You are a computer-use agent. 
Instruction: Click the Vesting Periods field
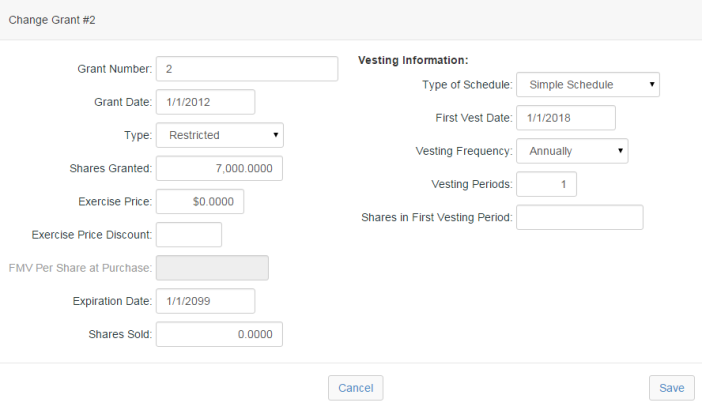click(546, 184)
